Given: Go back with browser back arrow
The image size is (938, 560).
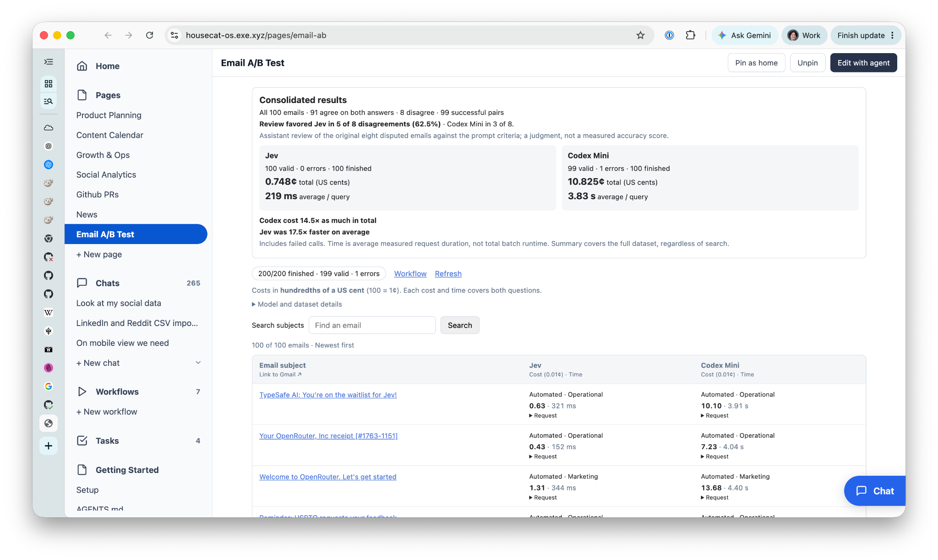Looking at the screenshot, I should pyautogui.click(x=108, y=35).
